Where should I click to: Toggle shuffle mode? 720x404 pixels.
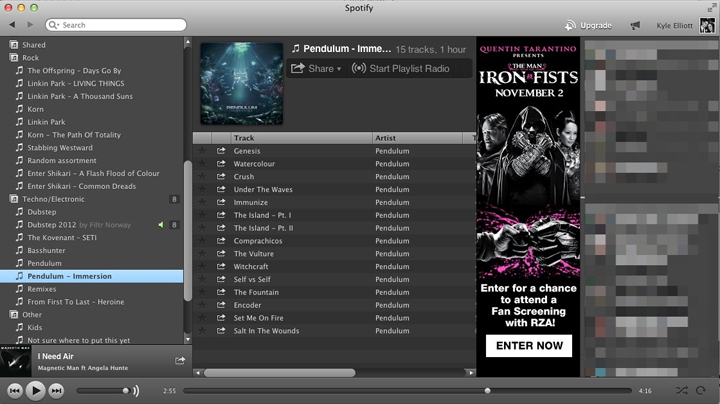point(681,391)
